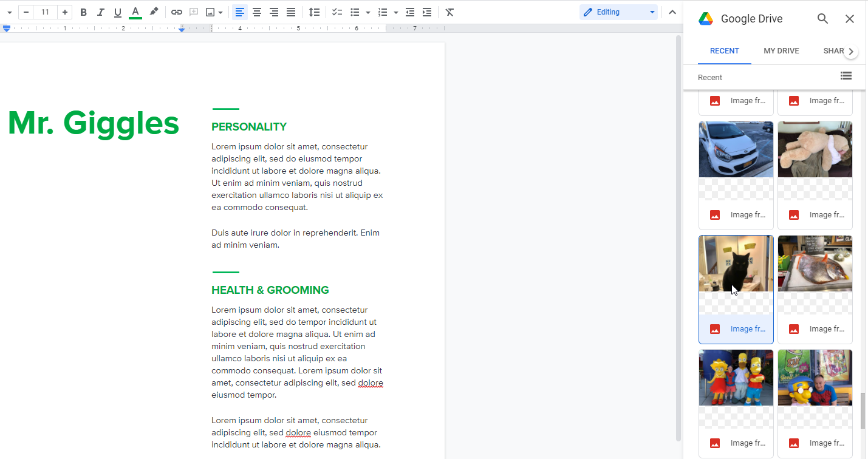Toggle bold formatting
The height and width of the screenshot is (459, 868).
coord(84,12)
